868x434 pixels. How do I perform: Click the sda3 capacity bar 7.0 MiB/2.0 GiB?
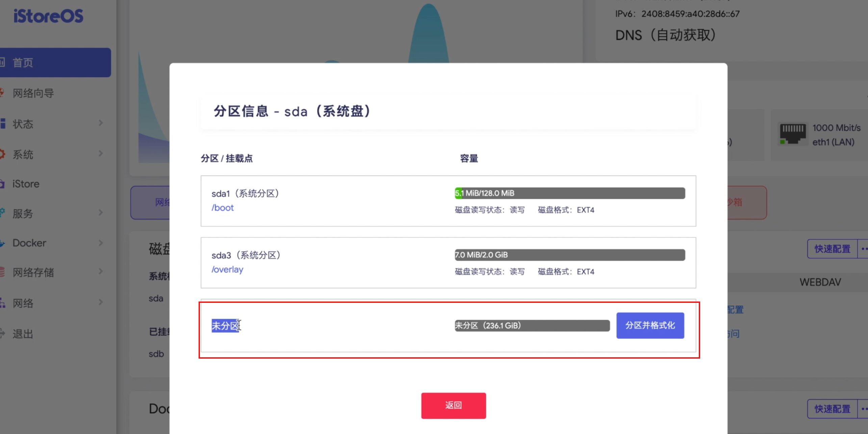click(570, 255)
